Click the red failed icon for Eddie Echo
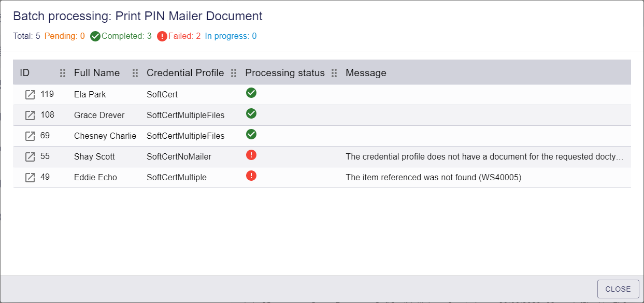644x303 pixels. [x=251, y=176]
